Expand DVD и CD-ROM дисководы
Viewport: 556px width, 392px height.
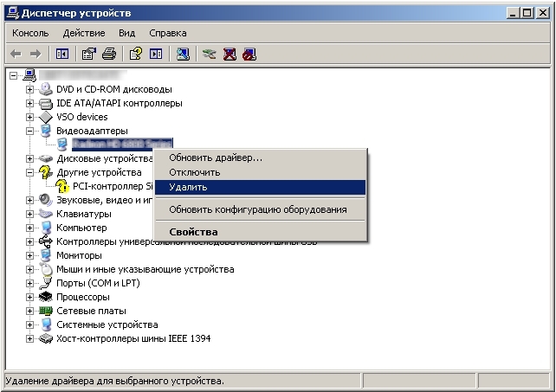(29, 89)
